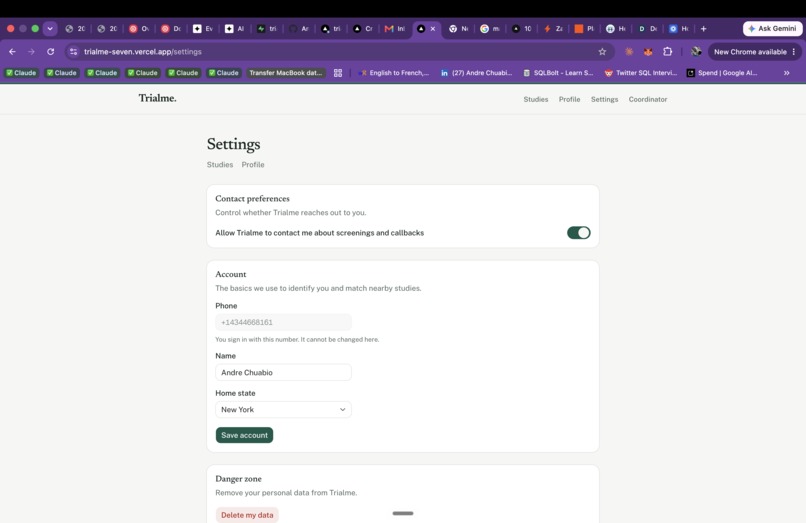The height and width of the screenshot is (523, 806).
Task: Open the Extensions puzzle-piece icon
Action: click(x=668, y=51)
